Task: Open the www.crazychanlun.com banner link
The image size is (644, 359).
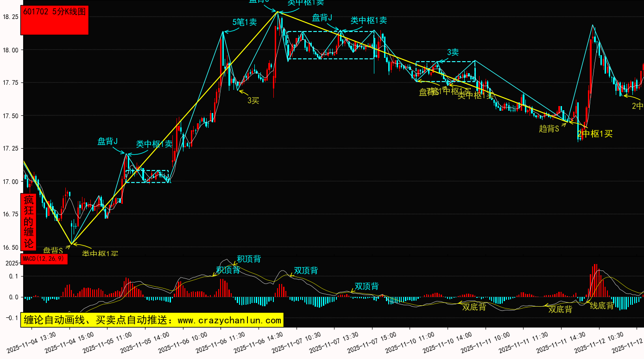Action: click(152, 320)
